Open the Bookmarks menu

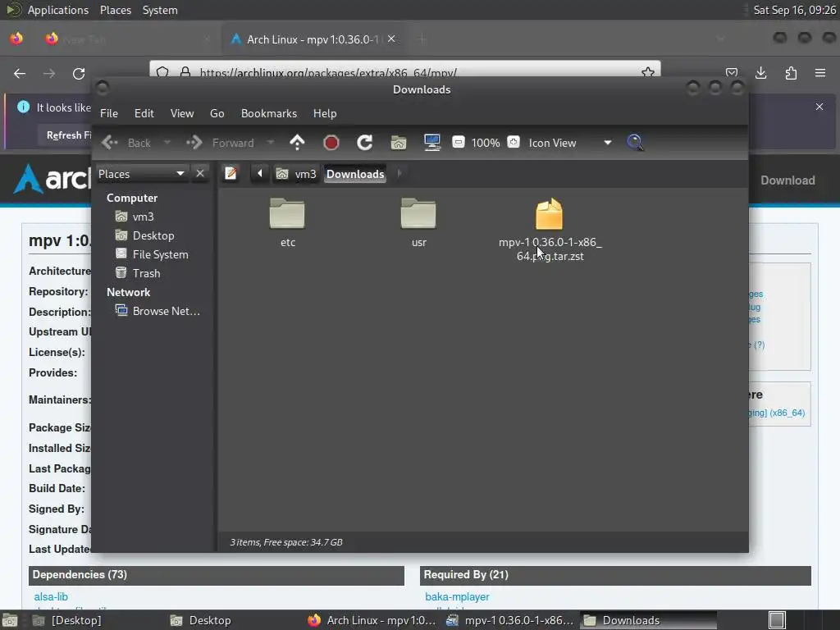tap(269, 113)
